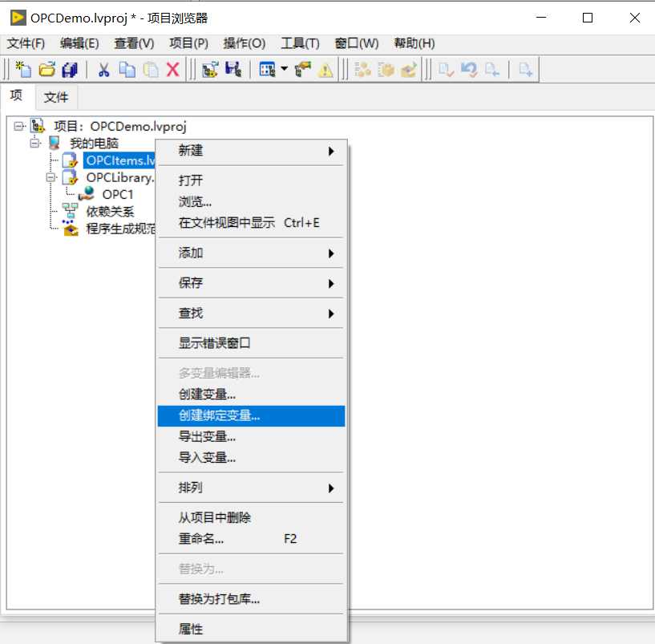Viewport: 655px width, 644px height.
Task: Select the OPCLibrary tree item
Action: tap(120, 177)
